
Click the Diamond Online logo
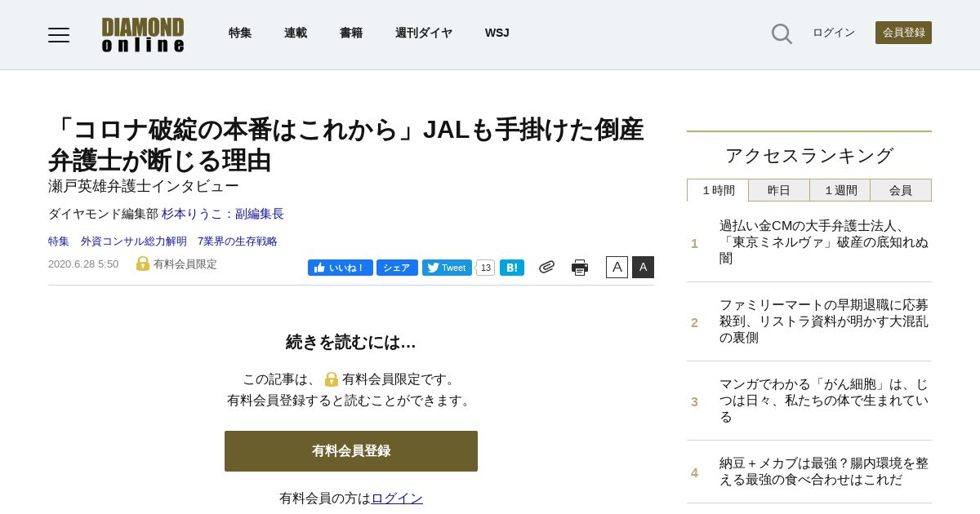pyautogui.click(x=143, y=35)
